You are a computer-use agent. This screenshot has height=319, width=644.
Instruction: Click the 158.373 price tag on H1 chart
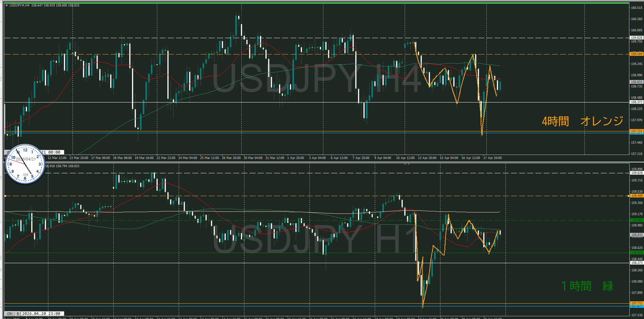click(x=636, y=263)
